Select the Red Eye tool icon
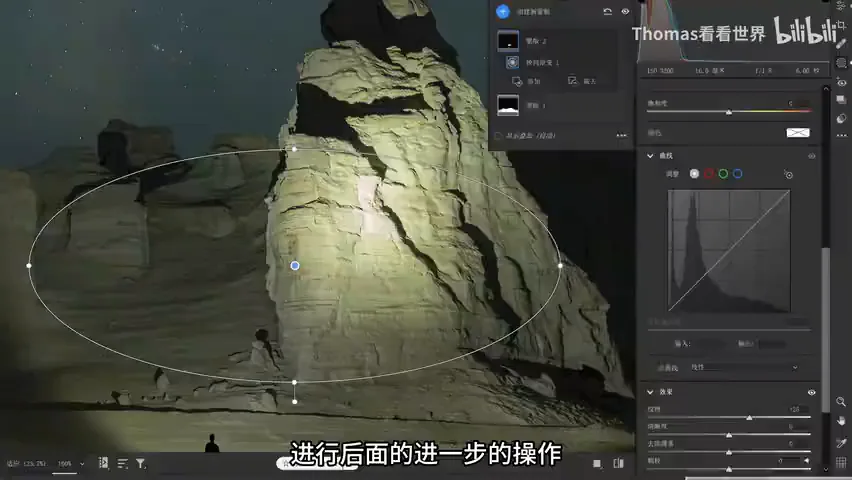This screenshot has width=852, height=480. [x=841, y=82]
